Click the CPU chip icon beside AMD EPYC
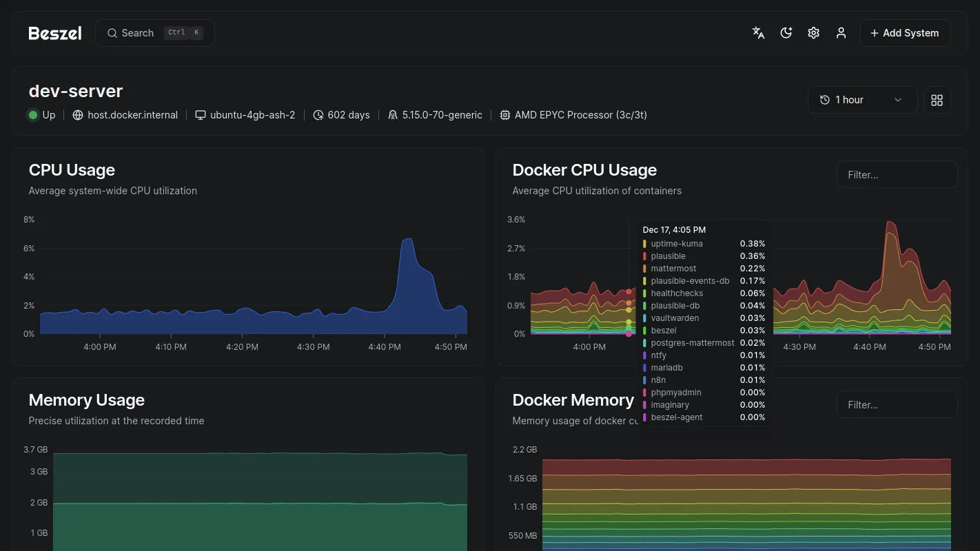The width and height of the screenshot is (980, 551). click(505, 115)
